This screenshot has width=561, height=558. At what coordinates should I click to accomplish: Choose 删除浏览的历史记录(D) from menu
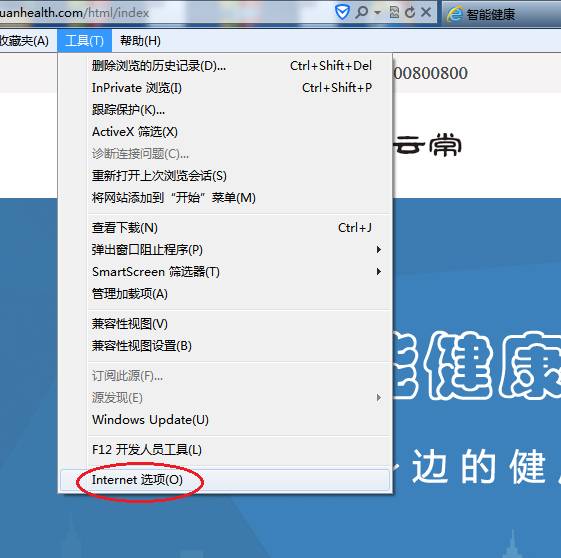point(225,66)
